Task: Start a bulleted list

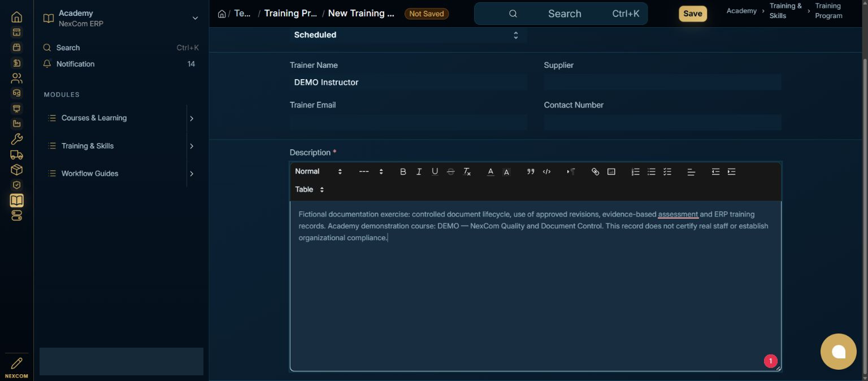Action: [651, 172]
